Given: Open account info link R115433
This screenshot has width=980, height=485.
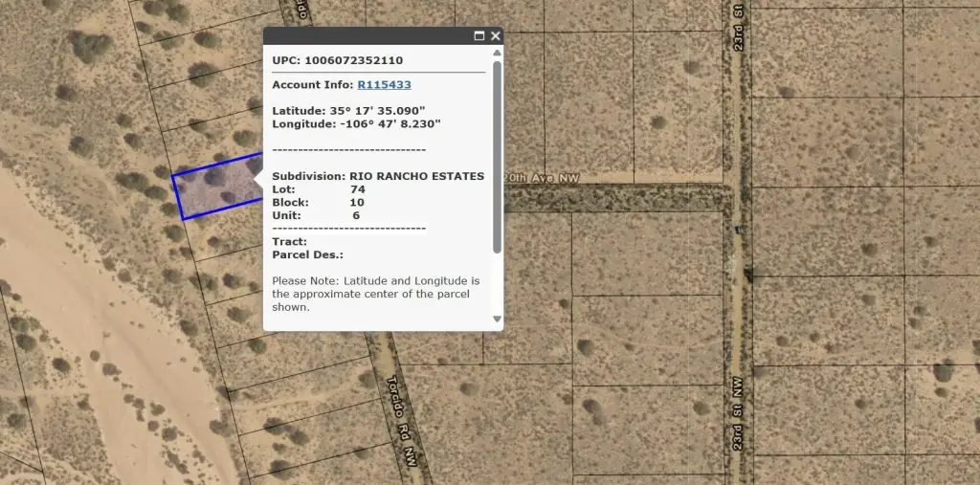Looking at the screenshot, I should coord(384,85).
